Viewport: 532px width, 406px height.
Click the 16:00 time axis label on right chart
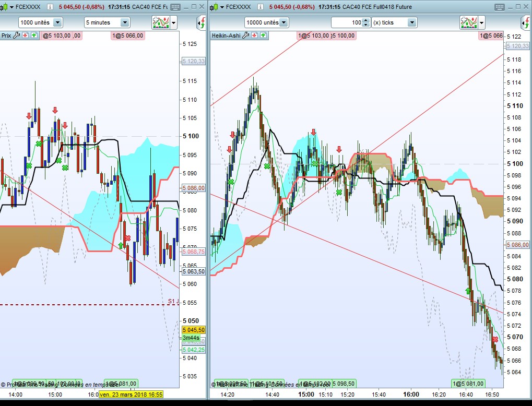[x=411, y=395]
